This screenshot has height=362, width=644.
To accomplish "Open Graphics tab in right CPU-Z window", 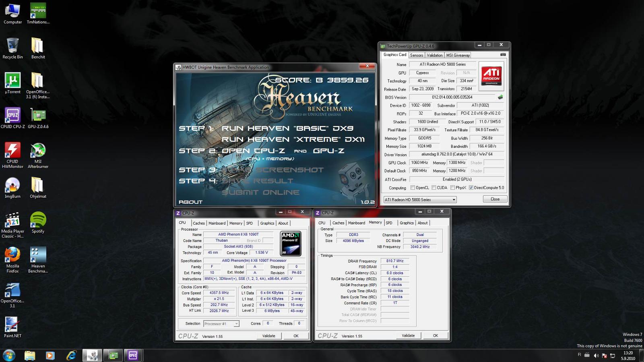I will coord(407,223).
